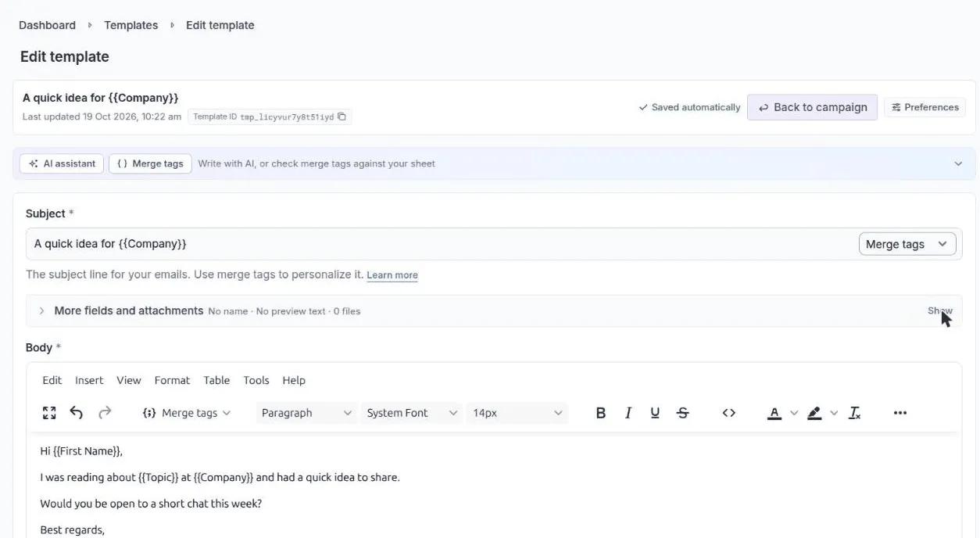The width and height of the screenshot is (980, 538).
Task: Apply bold formatting
Action: tap(600, 413)
